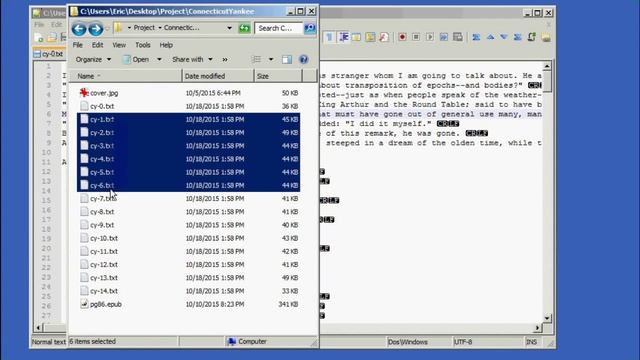Click Dos\Windows in Notepad++ status bar
640x360 pixels.
tap(407, 342)
